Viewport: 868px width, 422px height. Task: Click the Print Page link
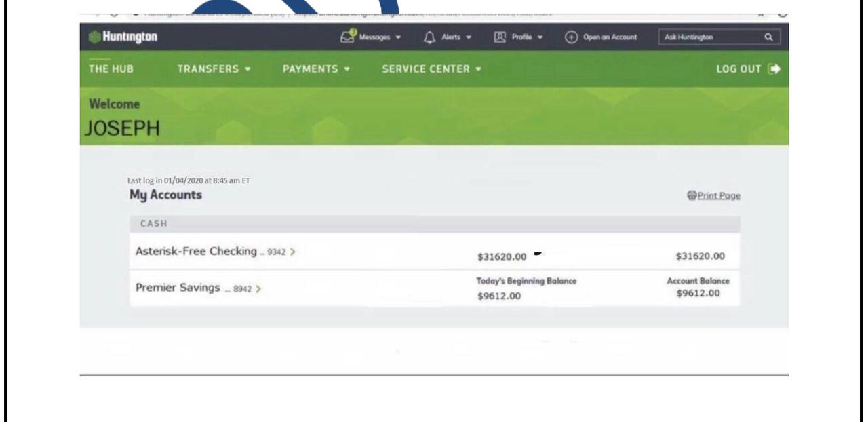719,195
